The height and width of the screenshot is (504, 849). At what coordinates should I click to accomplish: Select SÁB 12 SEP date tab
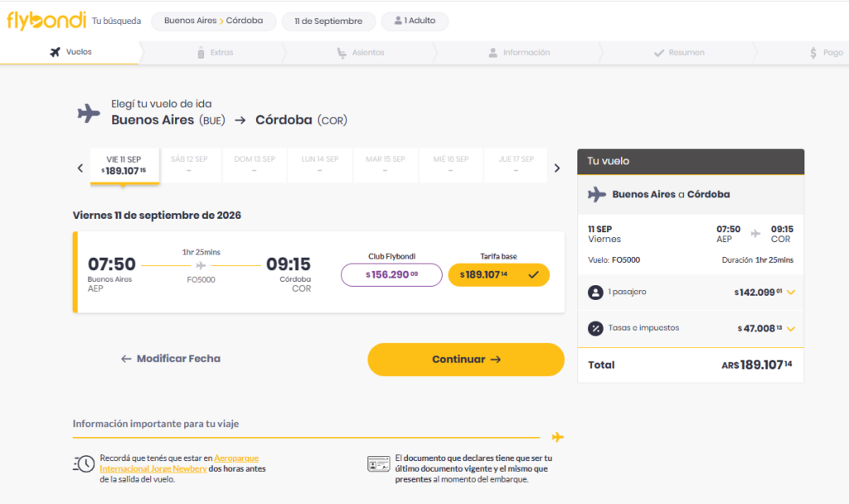[x=189, y=165]
